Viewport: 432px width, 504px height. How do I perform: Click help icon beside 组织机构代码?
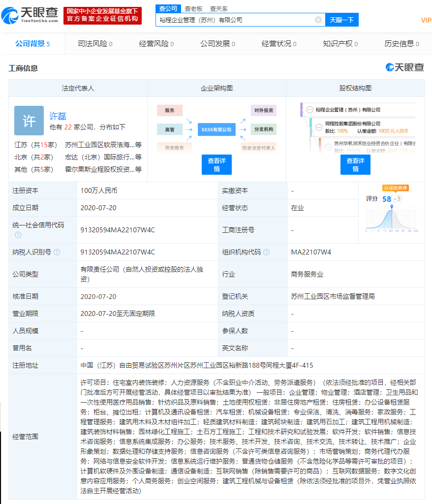pos(267,252)
